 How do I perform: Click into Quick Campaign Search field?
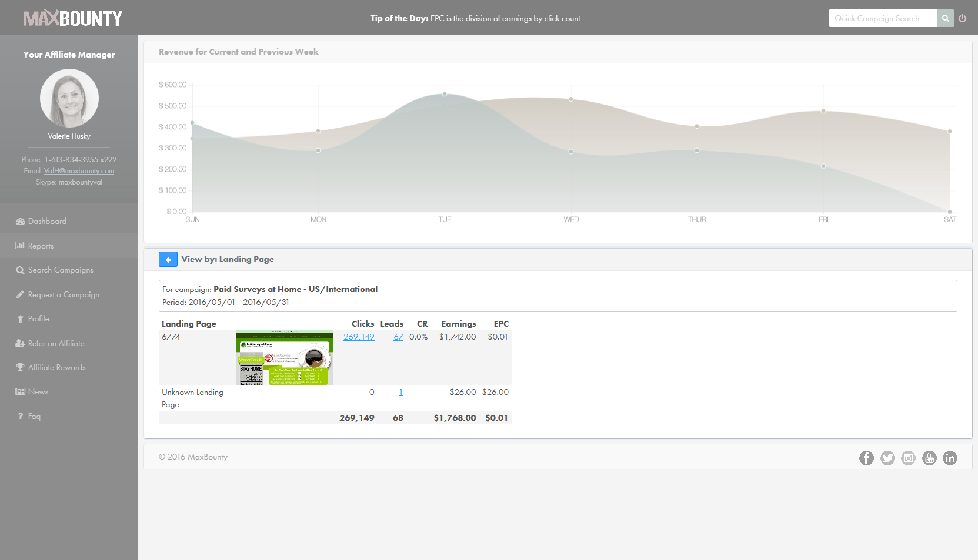(x=883, y=18)
